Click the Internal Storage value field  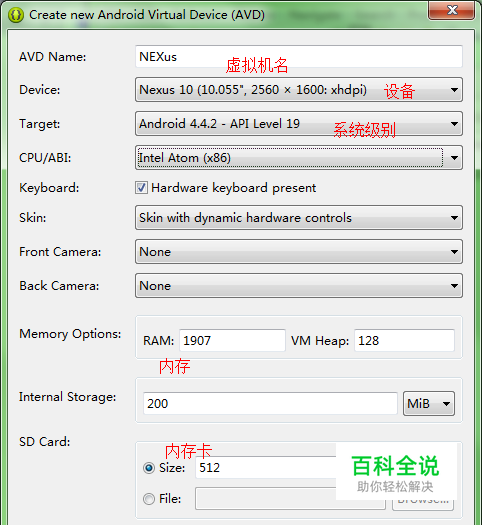coord(270,403)
